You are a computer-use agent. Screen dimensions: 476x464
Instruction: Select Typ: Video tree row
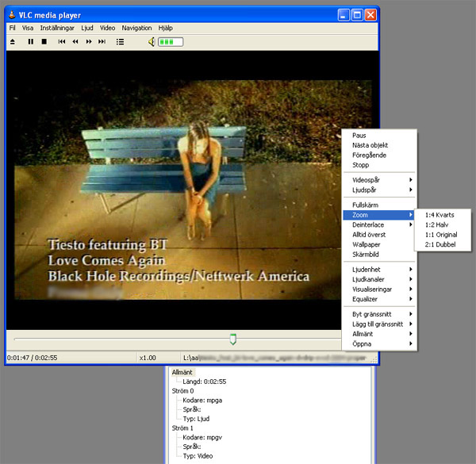click(198, 456)
